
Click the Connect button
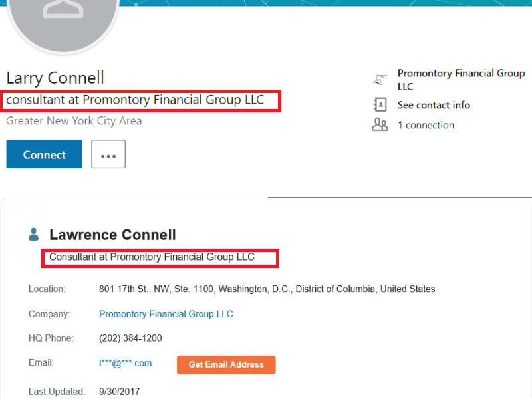(x=45, y=154)
